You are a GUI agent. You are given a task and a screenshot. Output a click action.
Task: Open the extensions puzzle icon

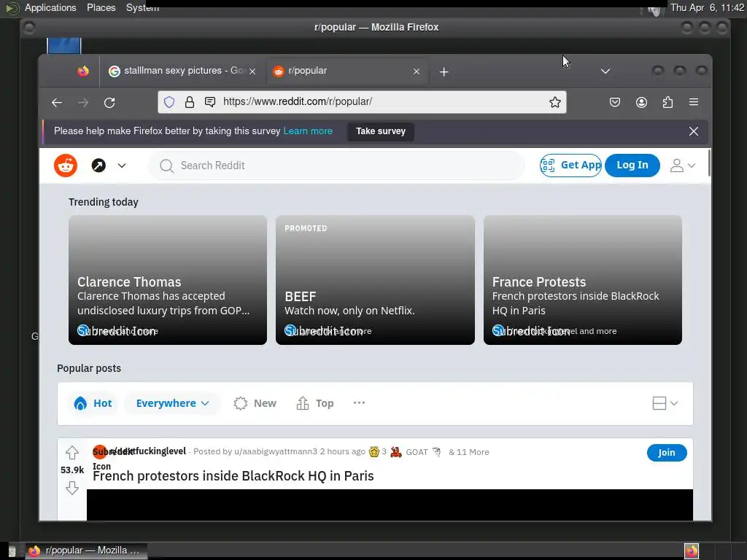(667, 102)
